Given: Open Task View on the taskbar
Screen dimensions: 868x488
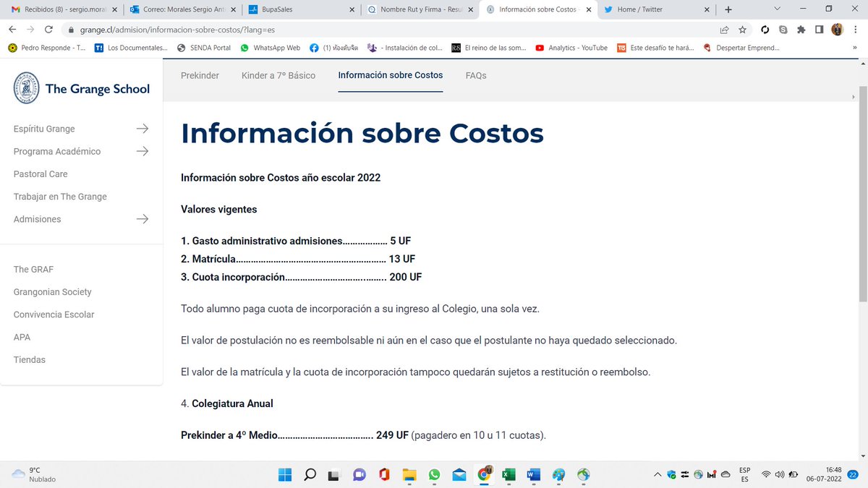Looking at the screenshot, I should point(334,474).
